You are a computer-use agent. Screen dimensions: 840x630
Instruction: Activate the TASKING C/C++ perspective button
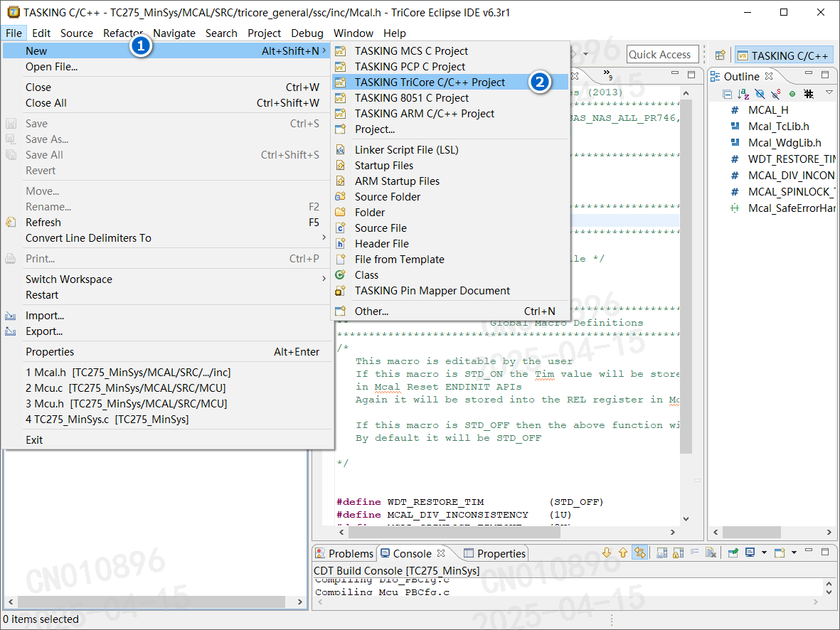click(x=784, y=55)
